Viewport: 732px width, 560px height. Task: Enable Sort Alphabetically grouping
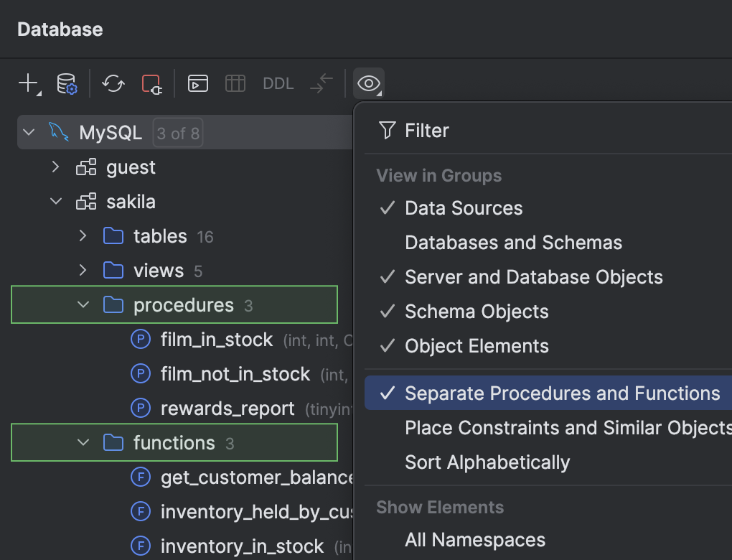487,462
